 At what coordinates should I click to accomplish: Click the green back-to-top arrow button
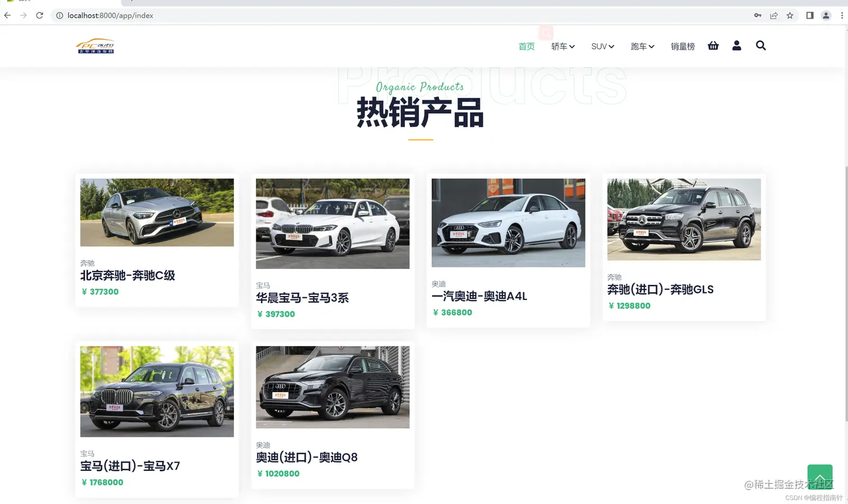[820, 477]
